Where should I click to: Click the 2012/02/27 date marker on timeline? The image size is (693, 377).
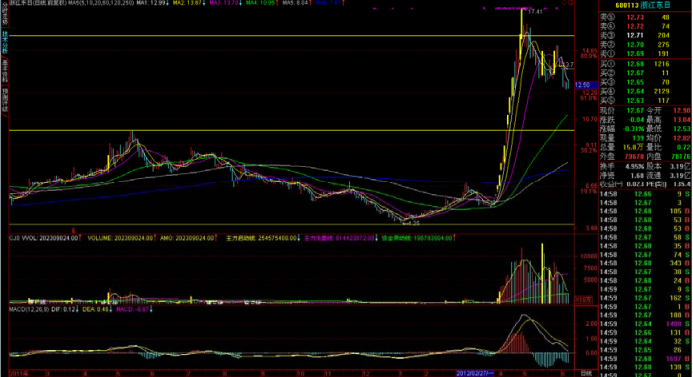click(475, 373)
